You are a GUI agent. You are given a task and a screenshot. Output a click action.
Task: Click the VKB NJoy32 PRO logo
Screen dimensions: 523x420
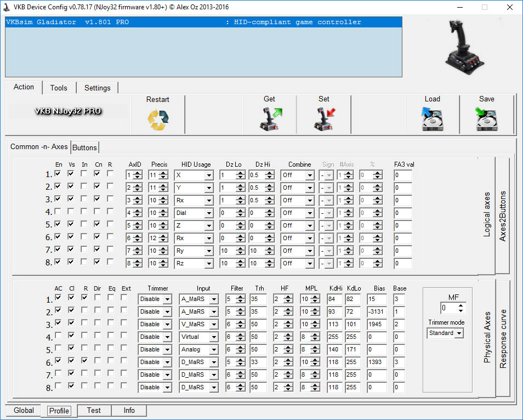point(68,111)
